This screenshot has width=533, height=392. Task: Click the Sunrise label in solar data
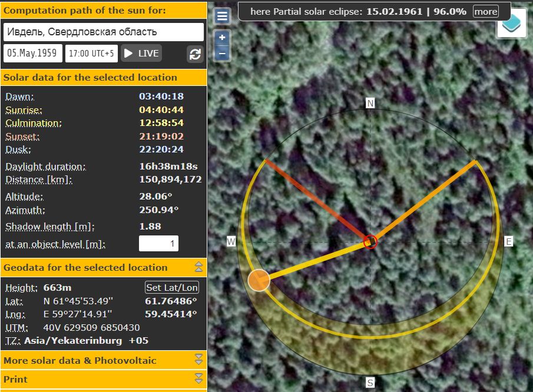click(24, 110)
